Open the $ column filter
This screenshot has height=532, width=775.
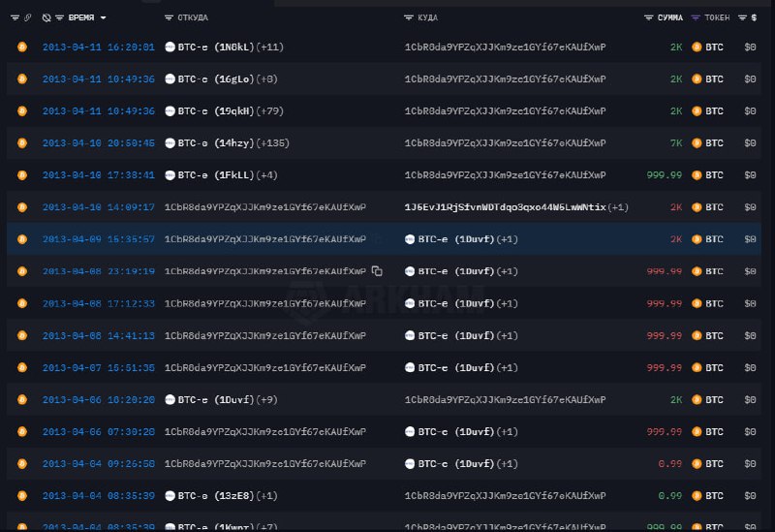point(742,17)
